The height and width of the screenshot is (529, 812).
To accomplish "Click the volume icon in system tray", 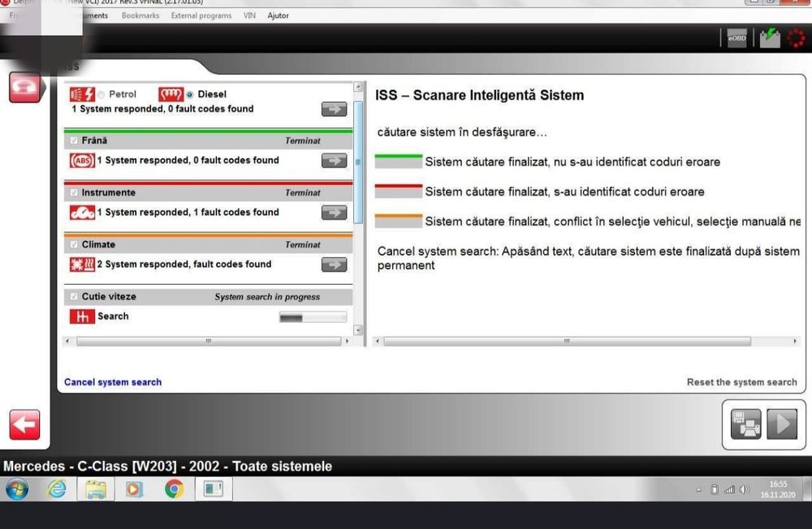I will 745,489.
